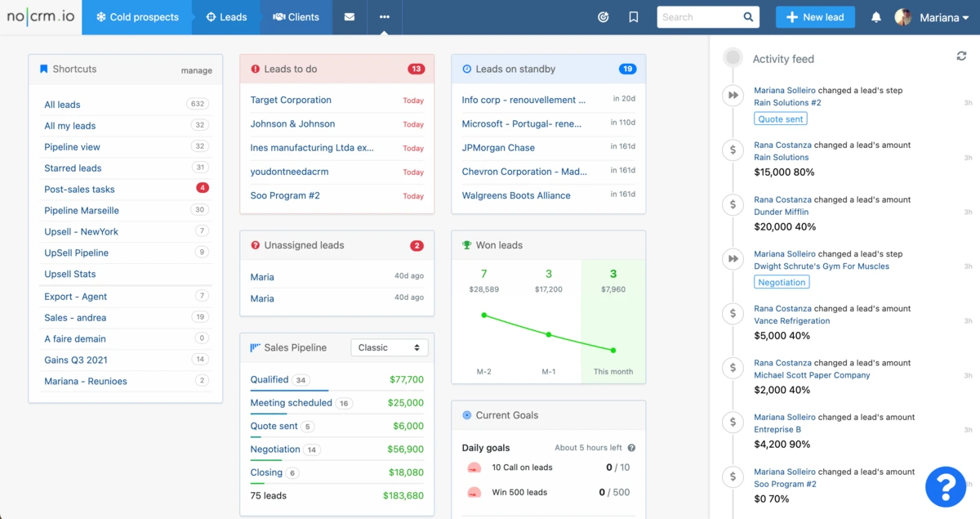Click the This month point on chart
The width and height of the screenshot is (980, 519).
coord(613,350)
